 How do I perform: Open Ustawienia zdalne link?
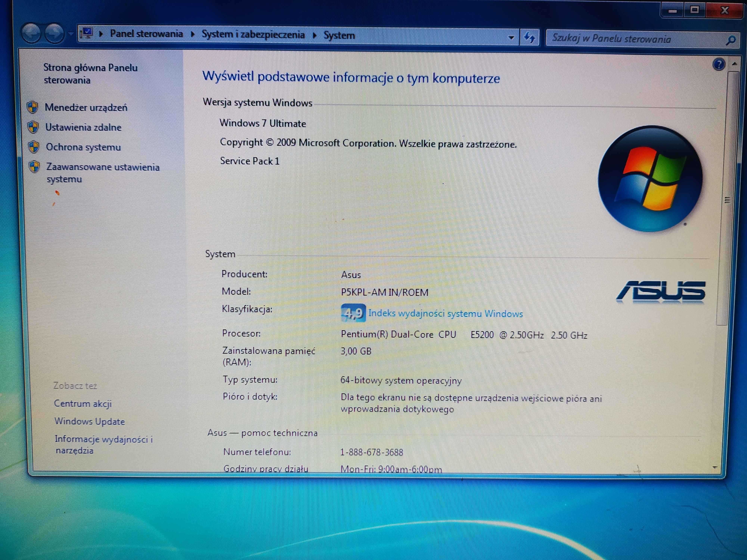[83, 127]
